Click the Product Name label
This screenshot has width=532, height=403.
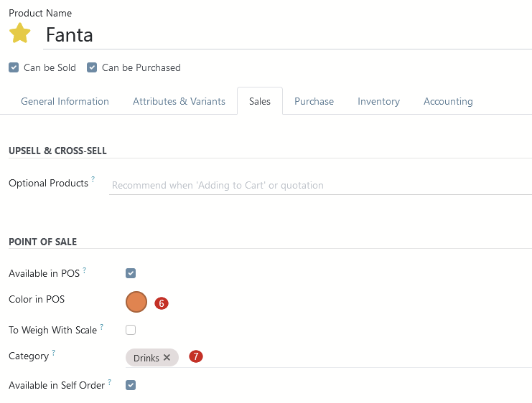click(x=40, y=13)
